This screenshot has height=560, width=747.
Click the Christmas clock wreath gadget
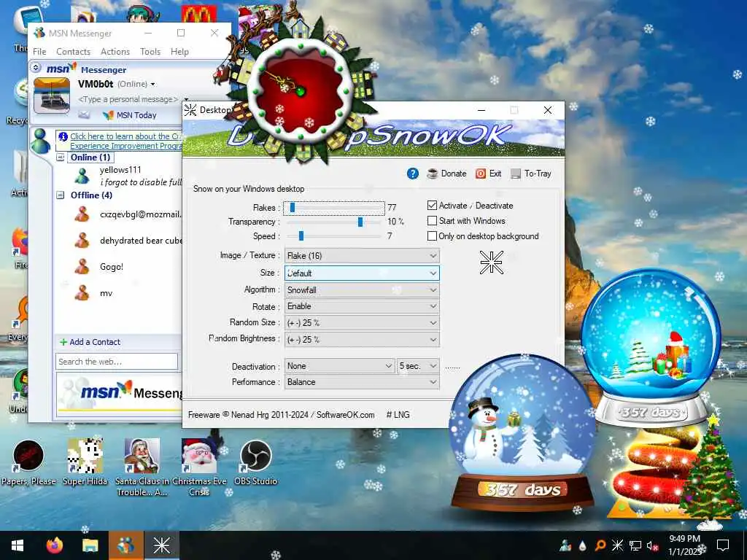tap(300, 90)
